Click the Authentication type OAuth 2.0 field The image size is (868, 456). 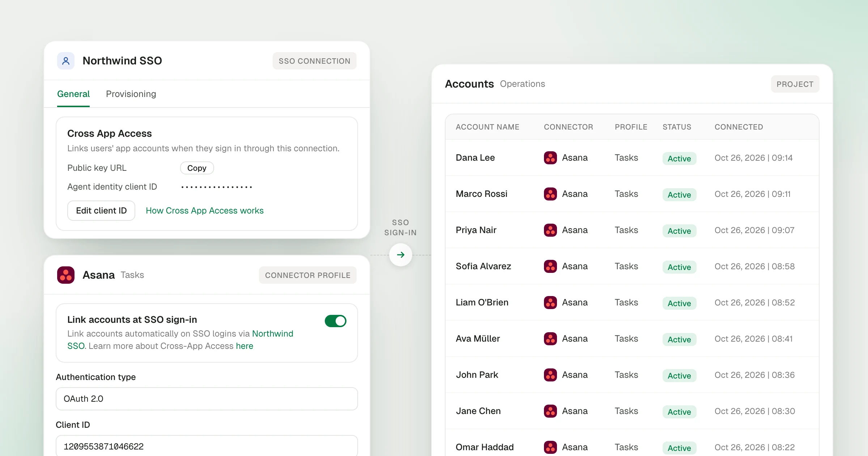tap(207, 399)
